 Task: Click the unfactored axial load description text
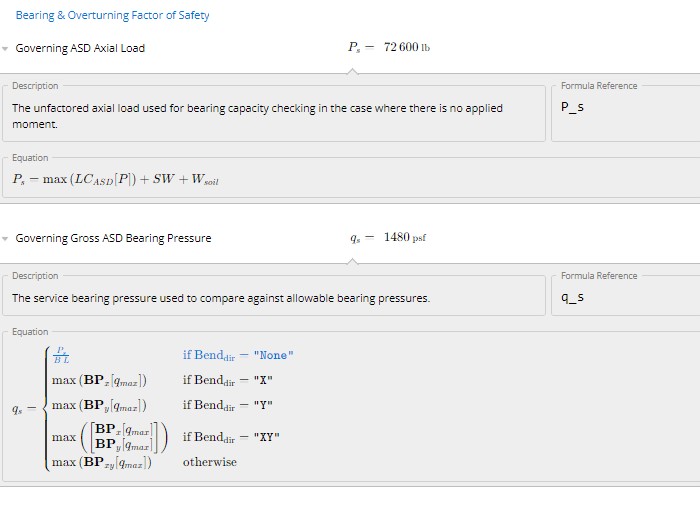coord(257,116)
